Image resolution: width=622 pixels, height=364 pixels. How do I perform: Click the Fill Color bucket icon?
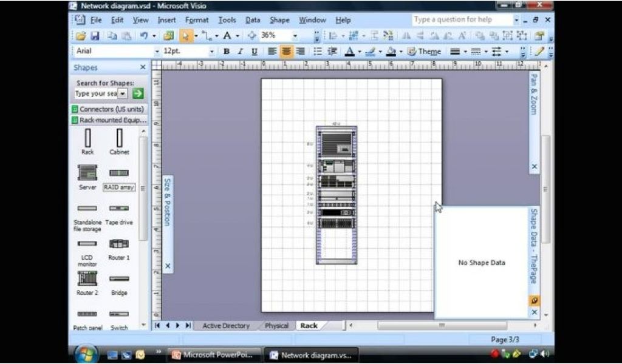[x=391, y=51]
